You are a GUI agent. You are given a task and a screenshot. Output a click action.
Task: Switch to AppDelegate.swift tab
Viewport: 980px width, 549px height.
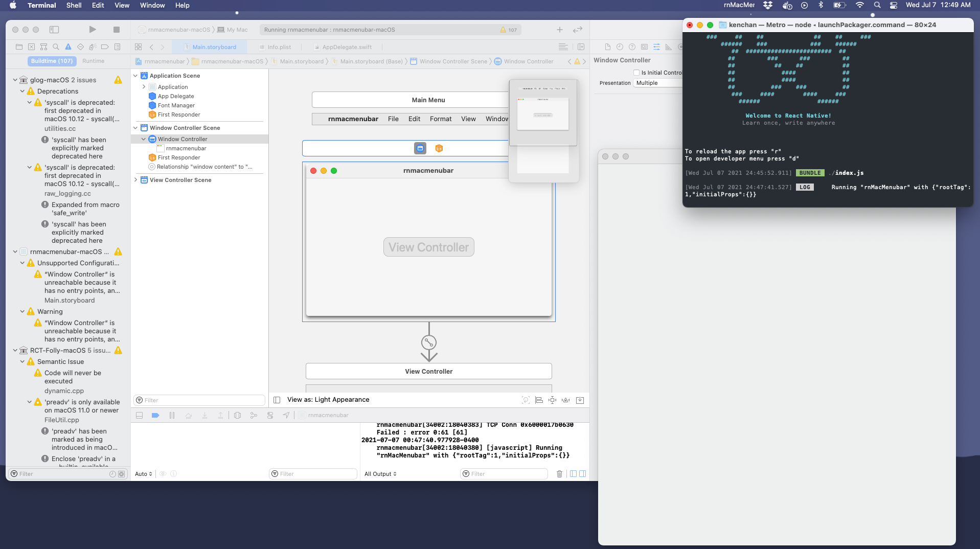(343, 47)
